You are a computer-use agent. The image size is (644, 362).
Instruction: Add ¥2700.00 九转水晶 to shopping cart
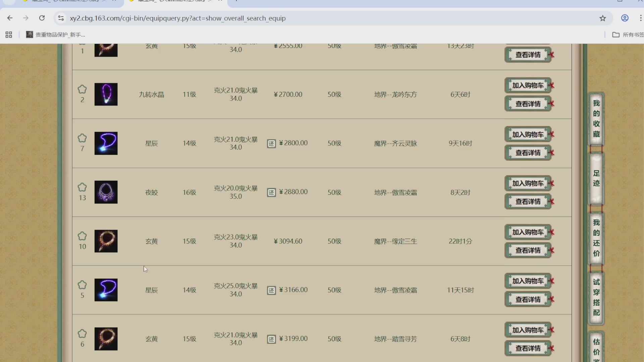point(528,85)
